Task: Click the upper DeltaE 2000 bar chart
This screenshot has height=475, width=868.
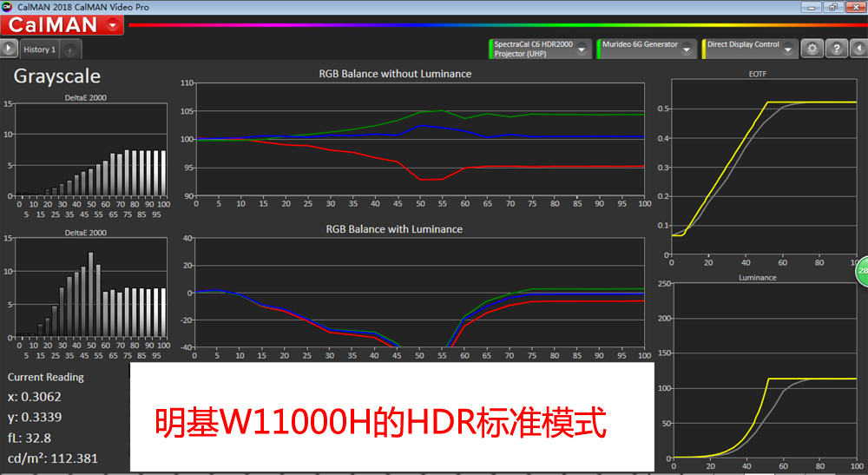Action: point(91,148)
